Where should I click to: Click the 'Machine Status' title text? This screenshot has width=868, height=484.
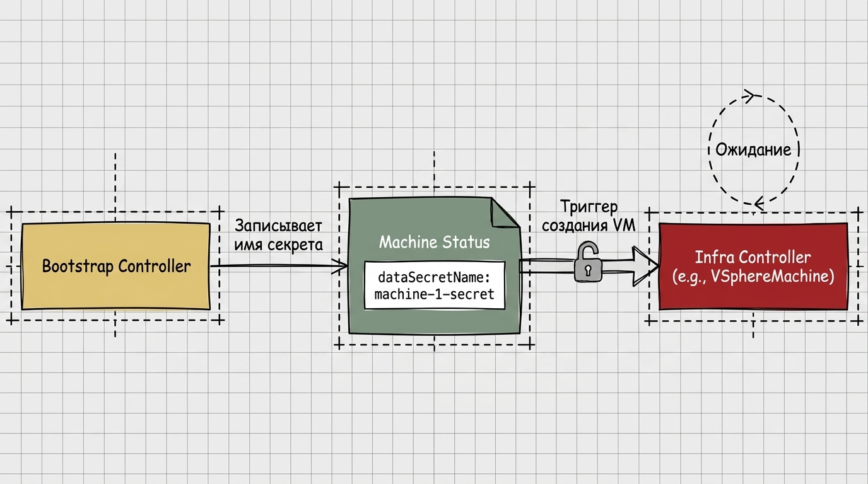click(435, 243)
